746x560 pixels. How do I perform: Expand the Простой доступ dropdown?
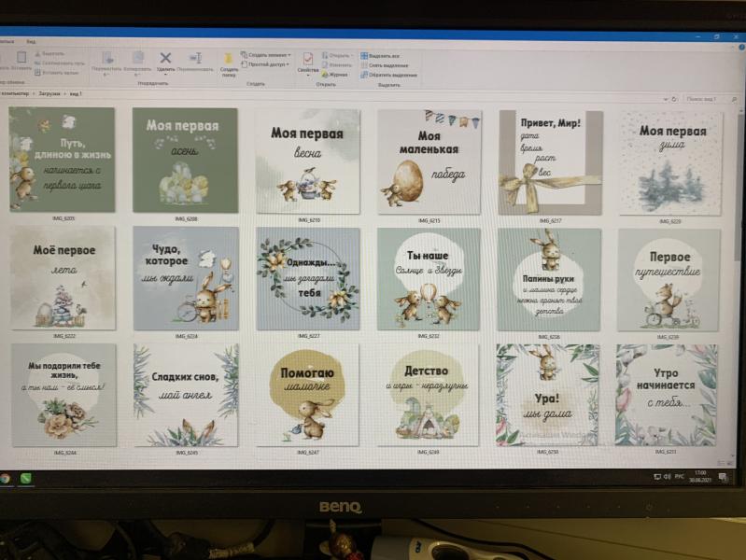(268, 64)
